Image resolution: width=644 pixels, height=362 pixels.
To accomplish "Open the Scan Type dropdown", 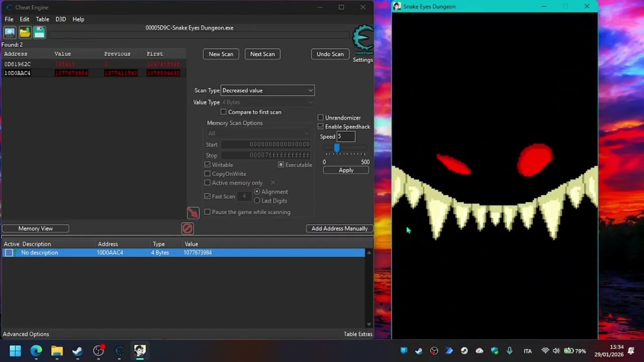I will click(267, 90).
